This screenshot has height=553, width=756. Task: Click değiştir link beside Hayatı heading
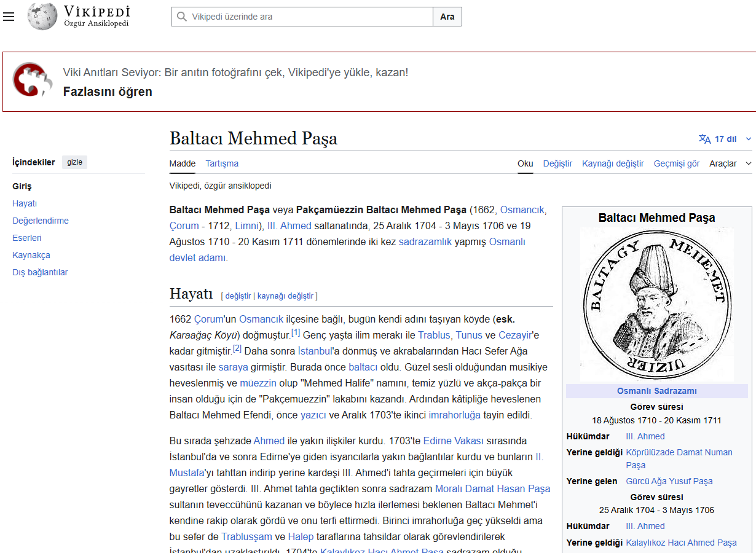(238, 296)
